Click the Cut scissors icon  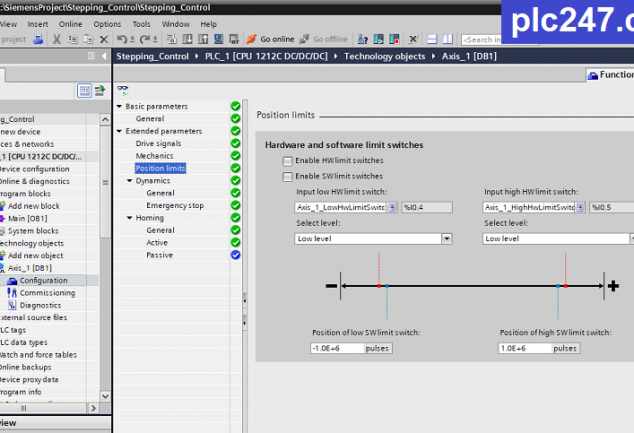[57, 39]
